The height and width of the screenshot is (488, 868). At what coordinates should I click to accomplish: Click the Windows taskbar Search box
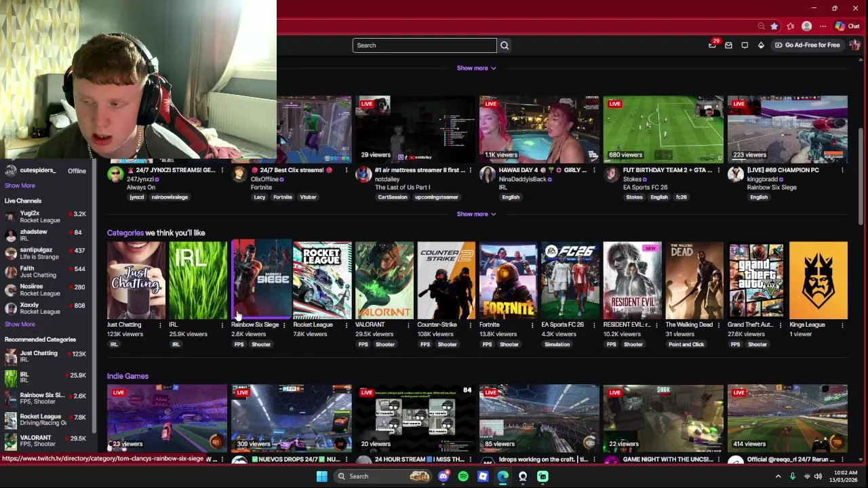383,476
